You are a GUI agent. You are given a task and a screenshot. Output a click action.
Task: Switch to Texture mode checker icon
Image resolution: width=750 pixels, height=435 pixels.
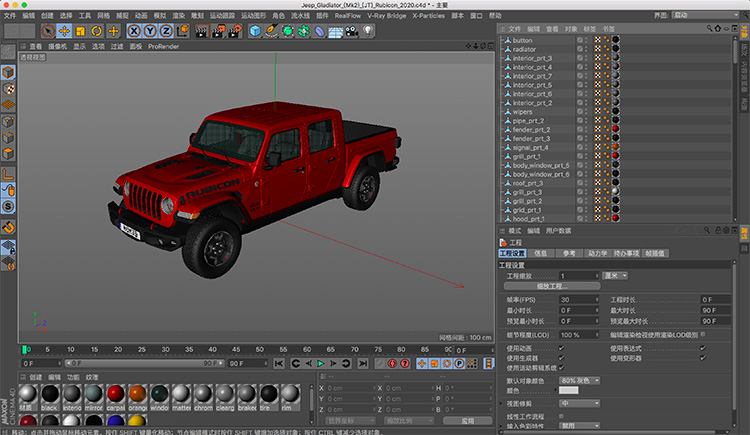(8, 89)
